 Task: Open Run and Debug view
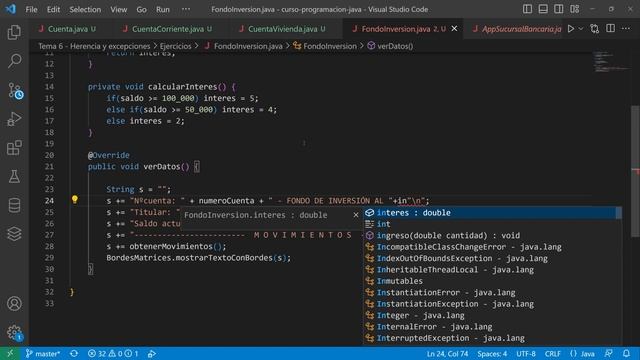click(x=14, y=119)
